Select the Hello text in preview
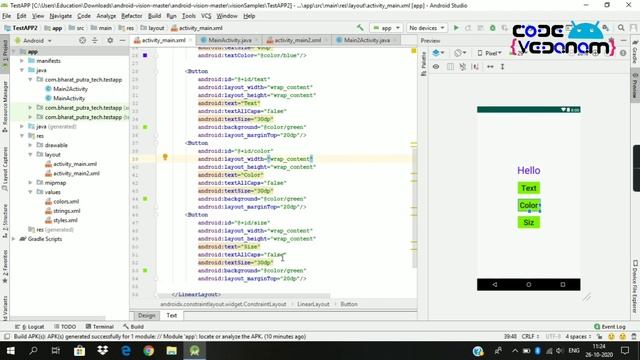Viewport: 640px width, 360px height. [x=529, y=171]
